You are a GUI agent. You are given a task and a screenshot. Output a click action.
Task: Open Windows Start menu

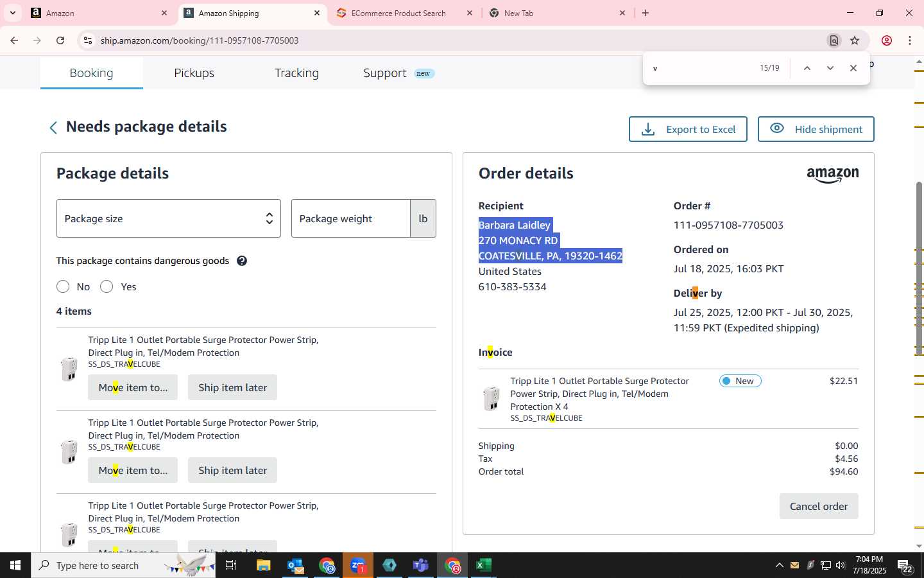(x=15, y=565)
